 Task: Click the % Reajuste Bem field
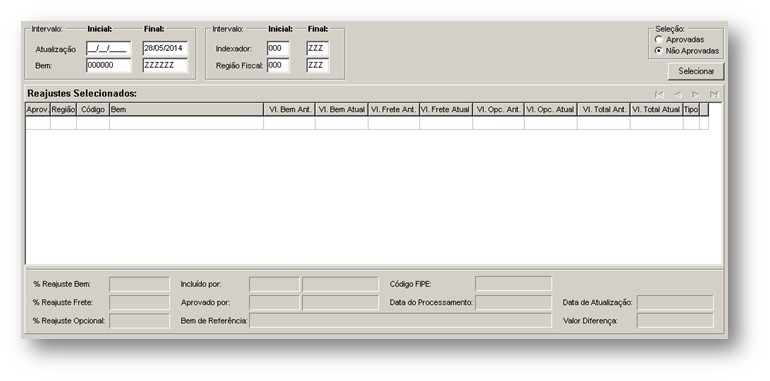click(139, 284)
